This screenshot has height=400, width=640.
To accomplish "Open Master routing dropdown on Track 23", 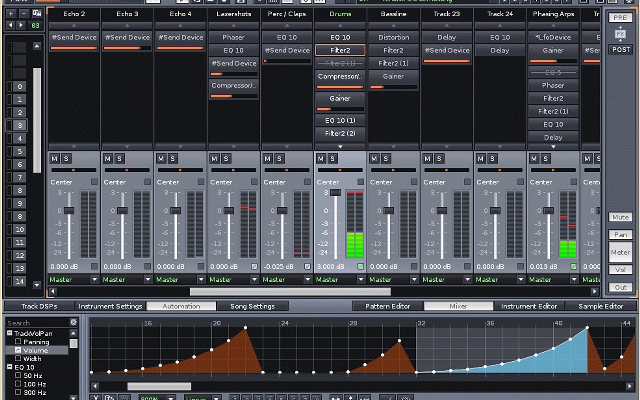I will coord(467,280).
